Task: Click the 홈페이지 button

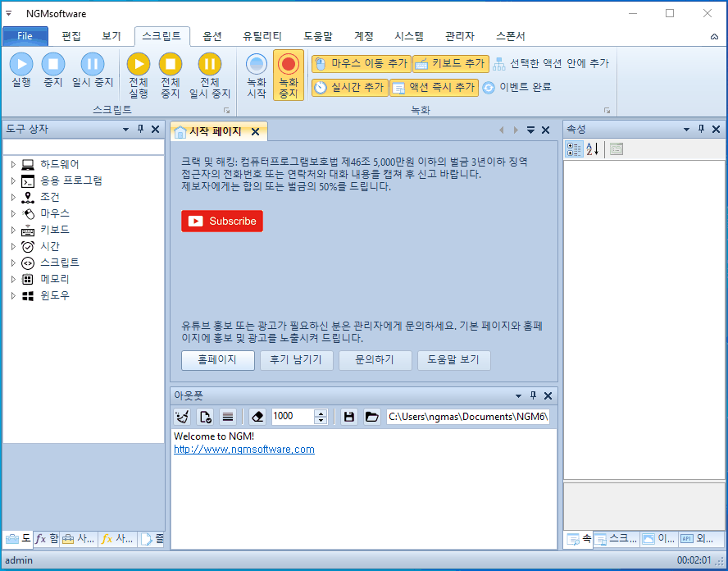Action: click(218, 360)
